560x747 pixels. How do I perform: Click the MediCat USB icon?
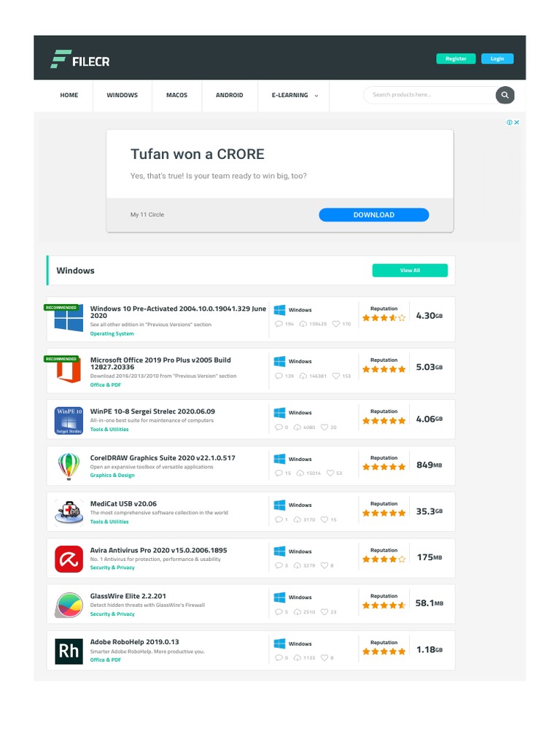coord(69,513)
